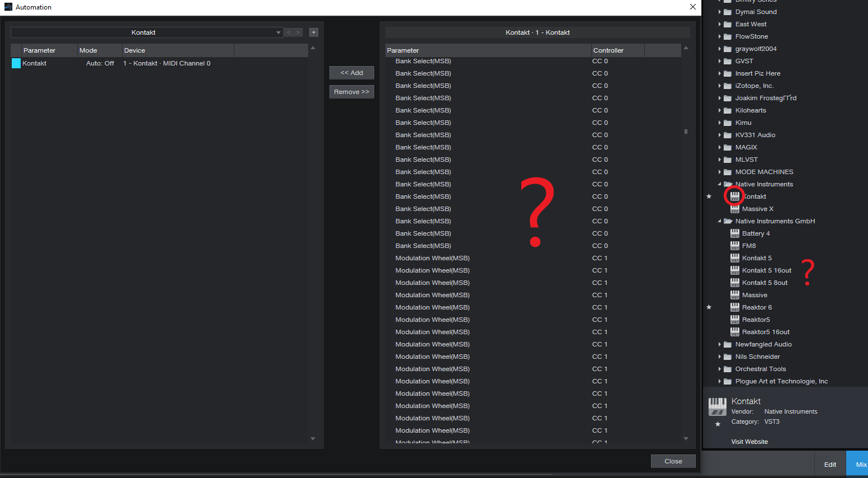This screenshot has height=478, width=868.
Task: Switch to the Edit tab
Action: click(x=830, y=465)
